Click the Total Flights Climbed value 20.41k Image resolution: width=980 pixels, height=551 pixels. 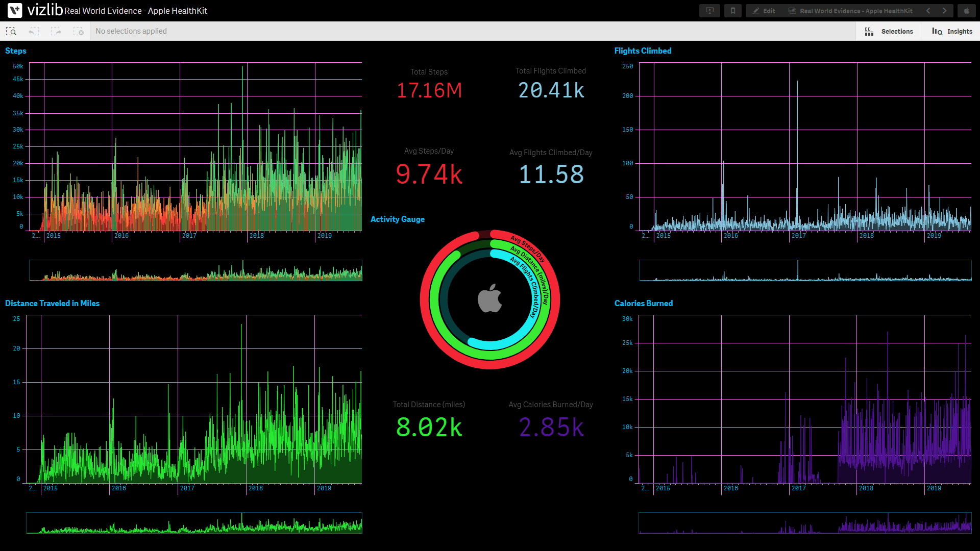551,91
